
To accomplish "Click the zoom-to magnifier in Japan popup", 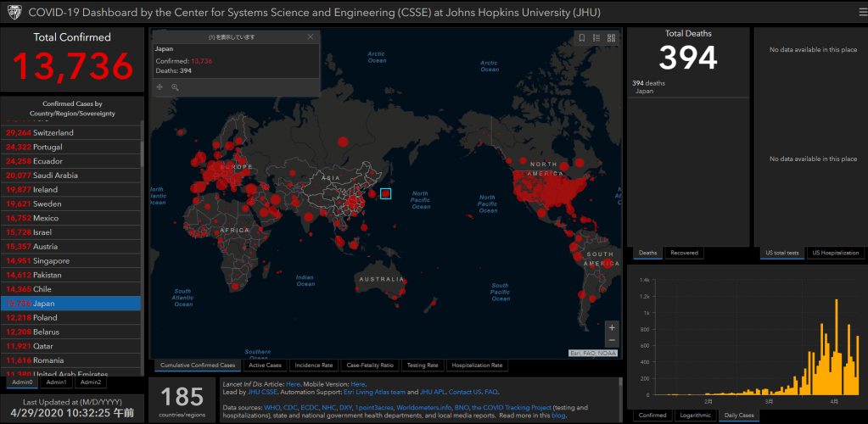I will pyautogui.click(x=175, y=86).
